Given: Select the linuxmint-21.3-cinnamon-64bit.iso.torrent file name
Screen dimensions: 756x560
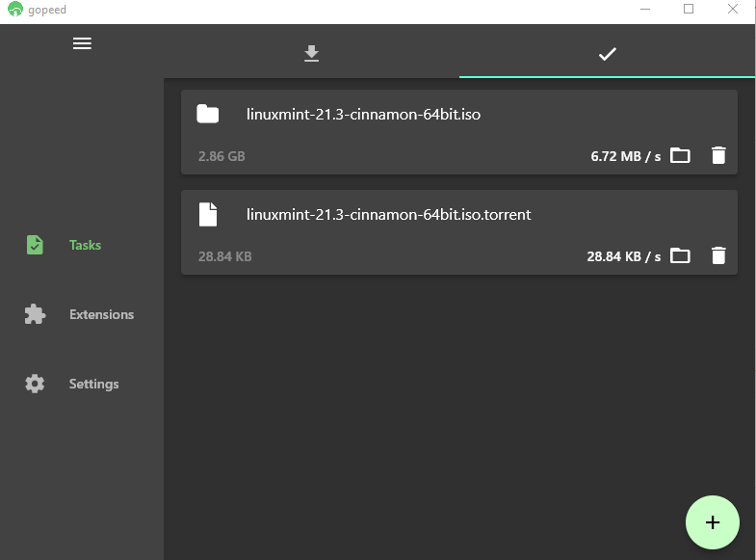Looking at the screenshot, I should click(x=389, y=215).
